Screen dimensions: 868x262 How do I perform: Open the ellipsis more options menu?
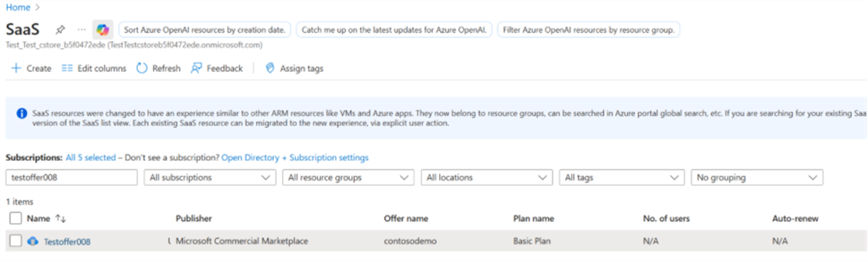pos(81,30)
